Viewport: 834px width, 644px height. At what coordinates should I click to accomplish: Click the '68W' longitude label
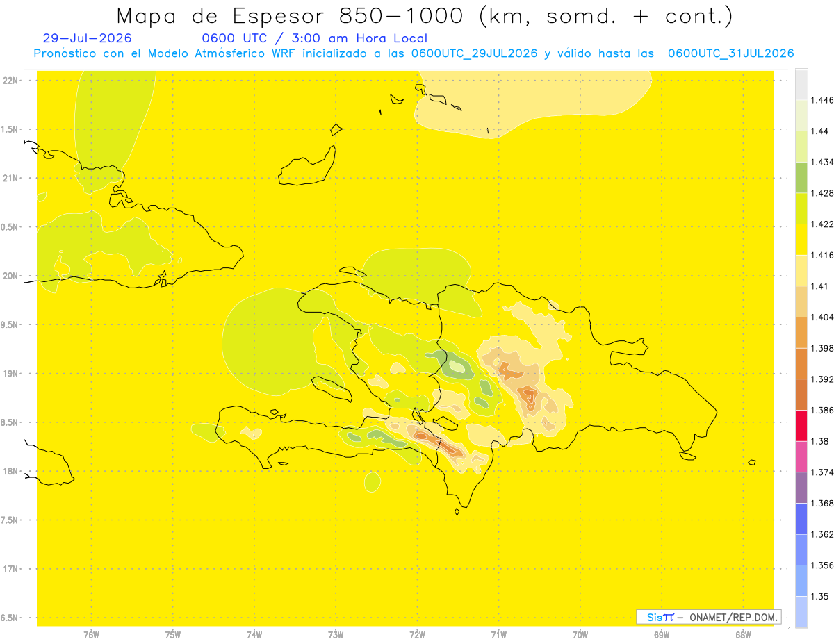743,634
